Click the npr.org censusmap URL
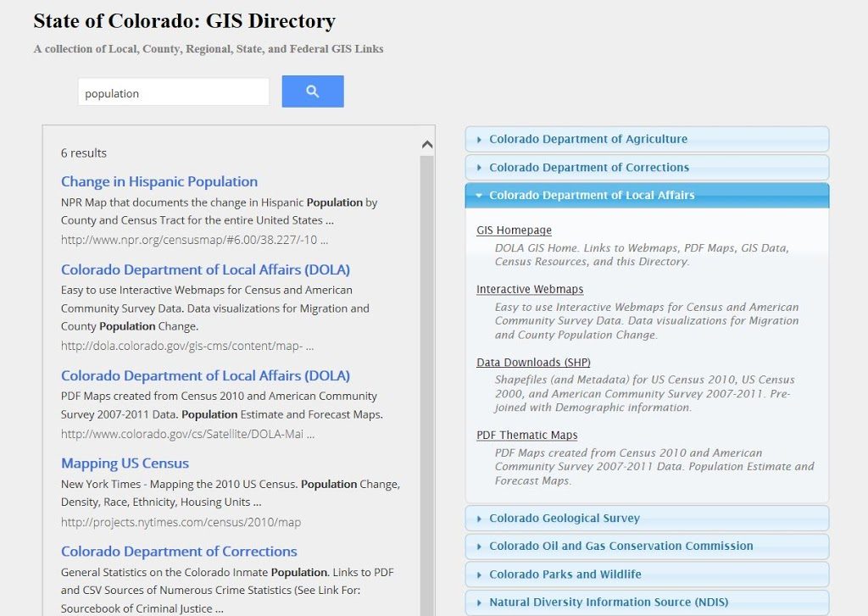868x616 pixels. pyautogui.click(x=194, y=240)
